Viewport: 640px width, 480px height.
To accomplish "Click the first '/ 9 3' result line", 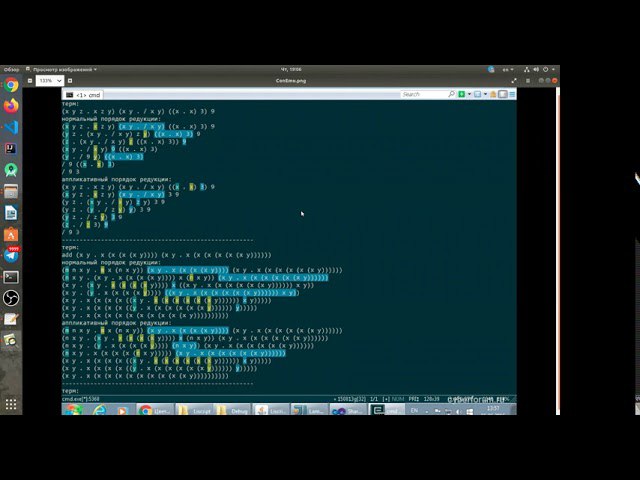I will pyautogui.click(x=71, y=172).
